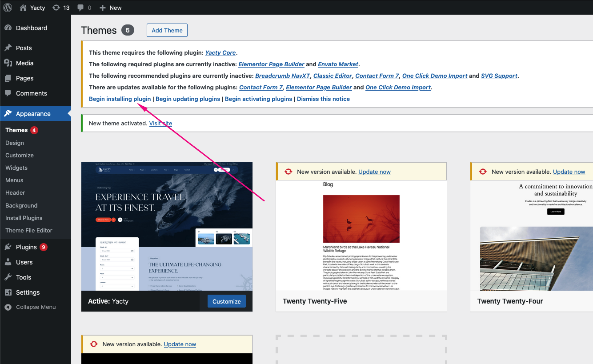The width and height of the screenshot is (593, 364).
Task: Click the Media icon in sidebar
Action: click(x=8, y=63)
